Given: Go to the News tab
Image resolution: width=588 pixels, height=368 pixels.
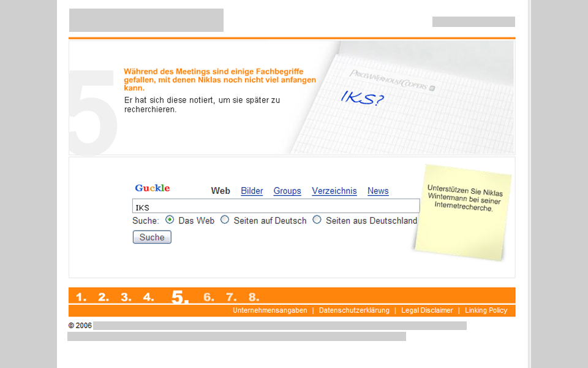Looking at the screenshot, I should point(378,191).
